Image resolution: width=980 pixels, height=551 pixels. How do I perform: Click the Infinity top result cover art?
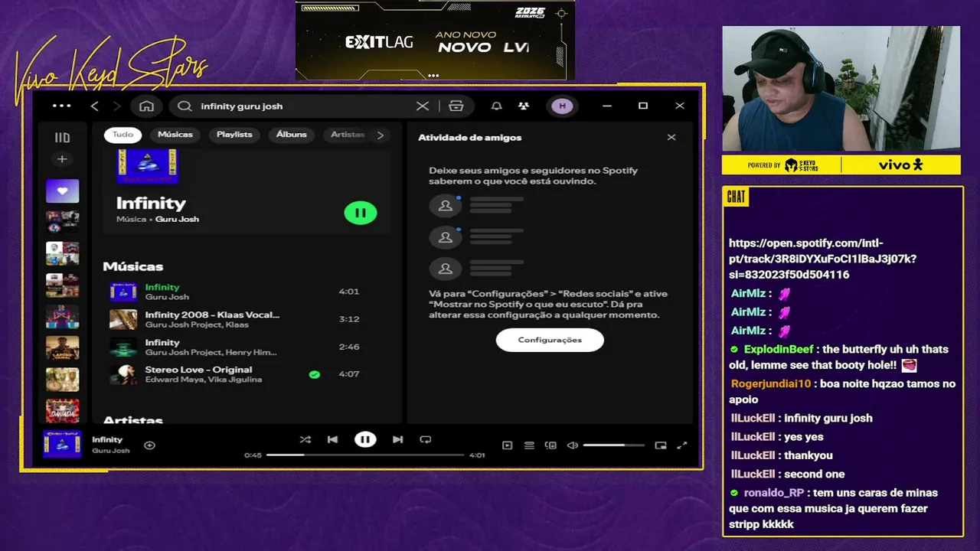(148, 166)
